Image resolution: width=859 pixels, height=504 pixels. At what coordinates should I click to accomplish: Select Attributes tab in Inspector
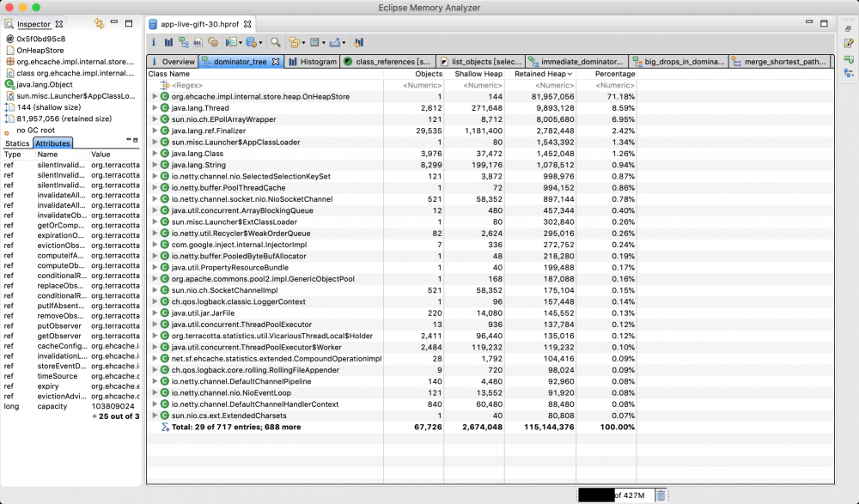coord(52,143)
